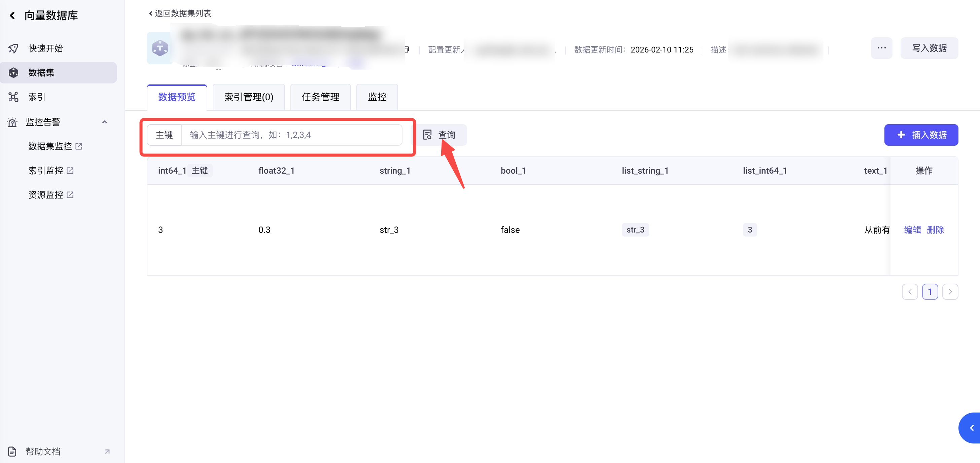
Task: Go to next page arrow in pagination
Action: [x=950, y=292]
